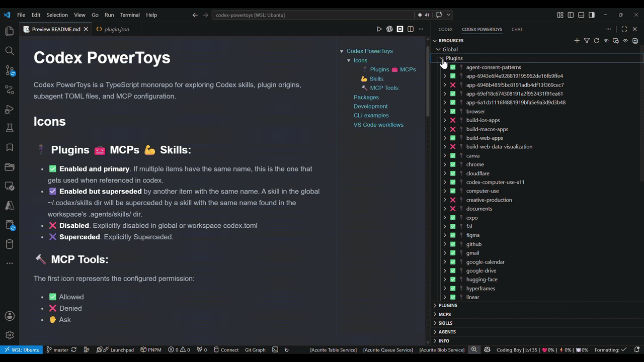This screenshot has width=644, height=362.
Task: Open the File menu
Action: 21,15
